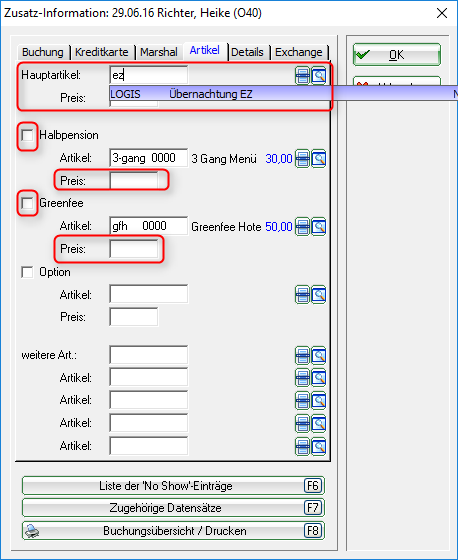
Task: Open the Kreditkarte tab
Action: [102, 52]
